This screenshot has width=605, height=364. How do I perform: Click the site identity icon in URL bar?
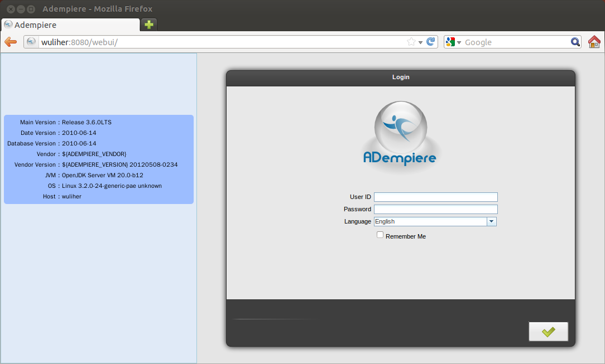pos(32,42)
